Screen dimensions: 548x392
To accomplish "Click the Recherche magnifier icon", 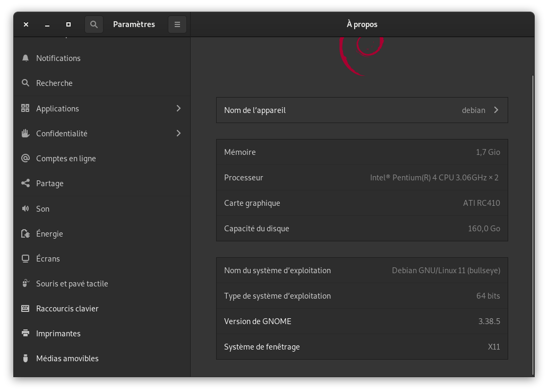I will [x=25, y=83].
